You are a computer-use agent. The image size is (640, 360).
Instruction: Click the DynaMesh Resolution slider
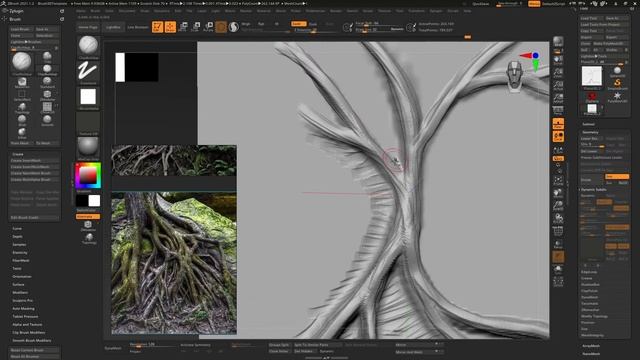(154, 344)
